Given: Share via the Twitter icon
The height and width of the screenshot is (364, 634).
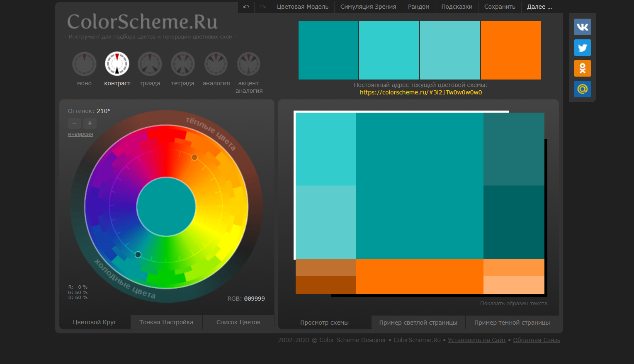Looking at the screenshot, I should (583, 48).
